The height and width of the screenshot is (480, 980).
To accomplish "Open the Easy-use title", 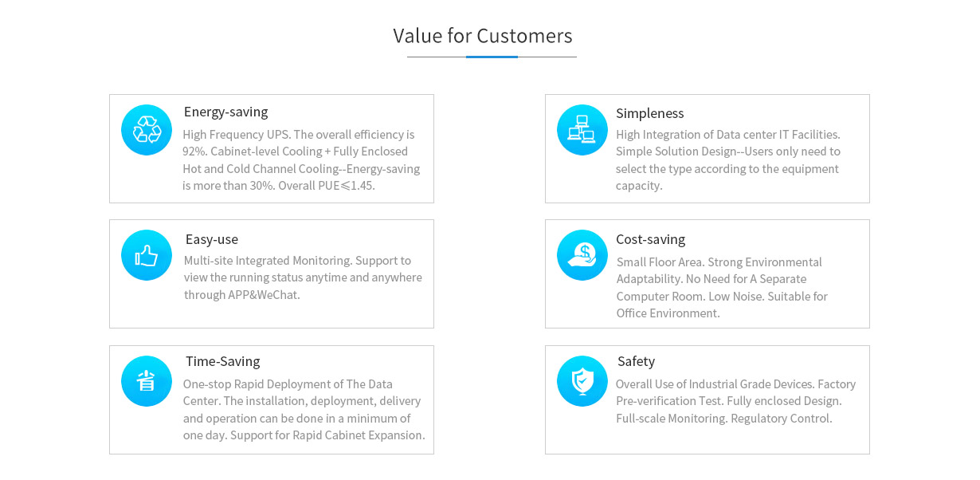I will 211,239.
